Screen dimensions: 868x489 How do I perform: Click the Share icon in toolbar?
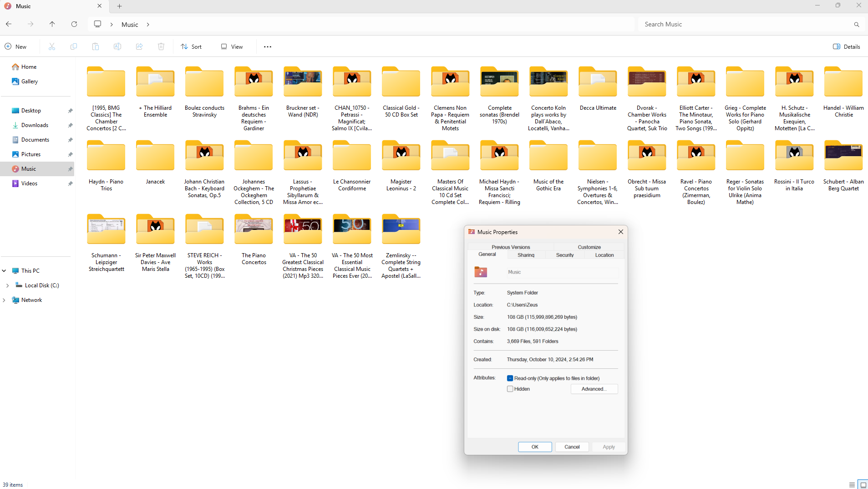[139, 46]
